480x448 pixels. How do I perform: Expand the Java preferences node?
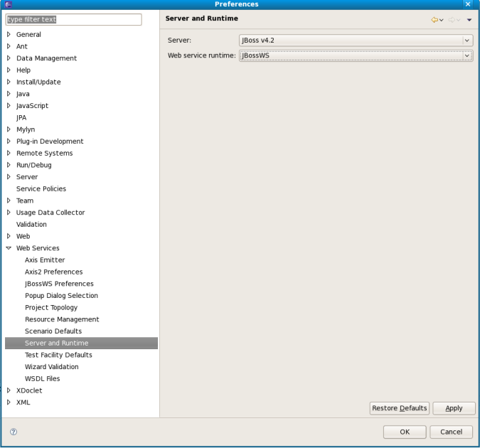[9, 94]
